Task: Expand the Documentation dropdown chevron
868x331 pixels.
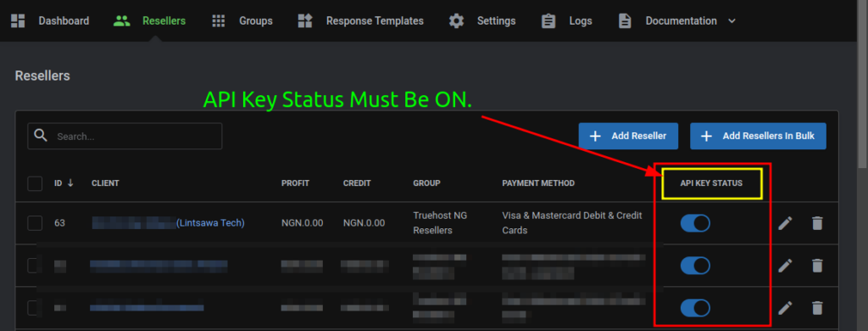Action: [732, 21]
